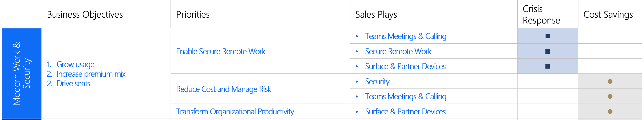Click the Crisis Response square for Surface & Partner Devices
The height and width of the screenshot is (120, 644).
point(547,66)
